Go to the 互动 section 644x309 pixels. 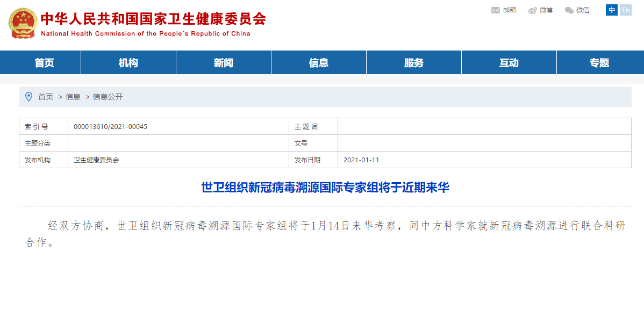tap(509, 63)
